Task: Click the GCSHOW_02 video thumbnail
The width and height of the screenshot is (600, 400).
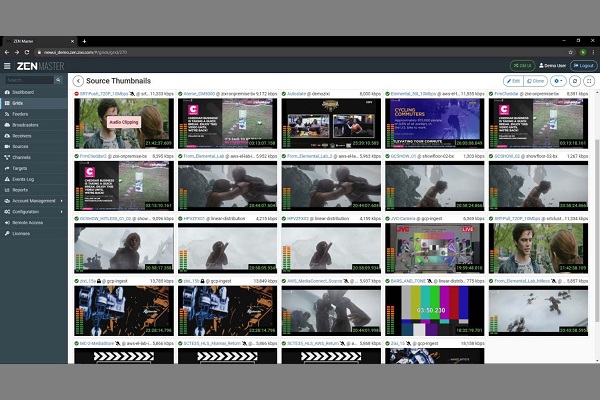Action: (538, 186)
